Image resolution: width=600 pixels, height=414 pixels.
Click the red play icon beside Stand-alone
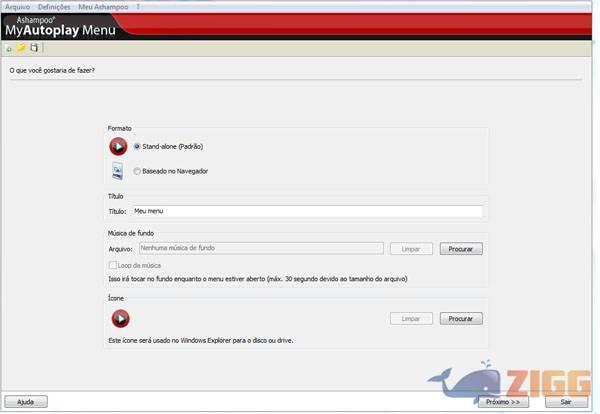[118, 147]
